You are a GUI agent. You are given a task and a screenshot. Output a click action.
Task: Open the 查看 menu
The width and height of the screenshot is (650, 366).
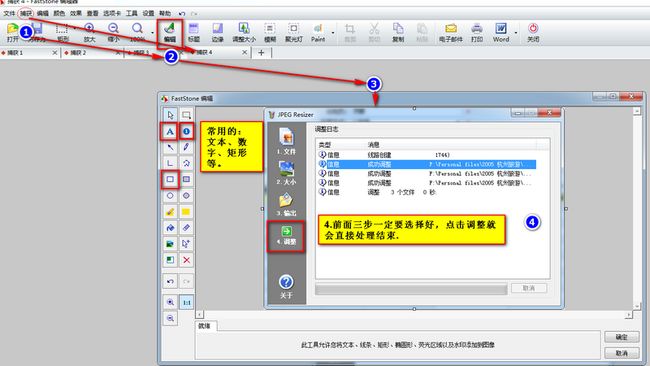[92, 13]
